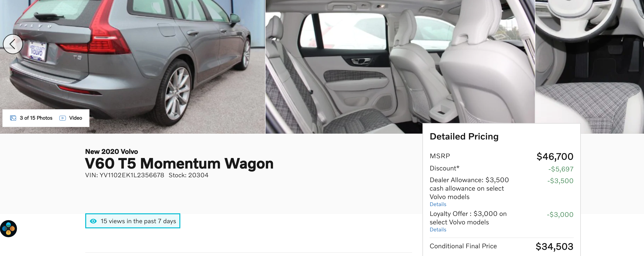Open Details under Dealer Allowance

tap(438, 204)
